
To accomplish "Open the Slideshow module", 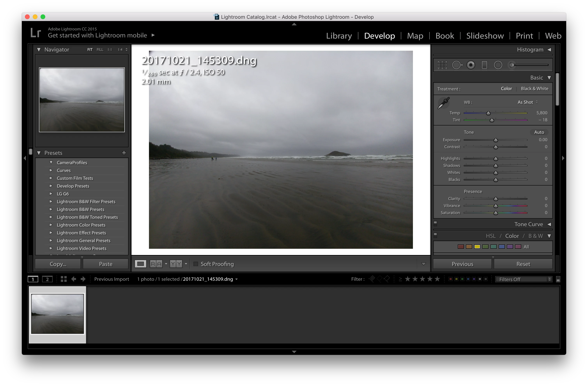I will (485, 36).
